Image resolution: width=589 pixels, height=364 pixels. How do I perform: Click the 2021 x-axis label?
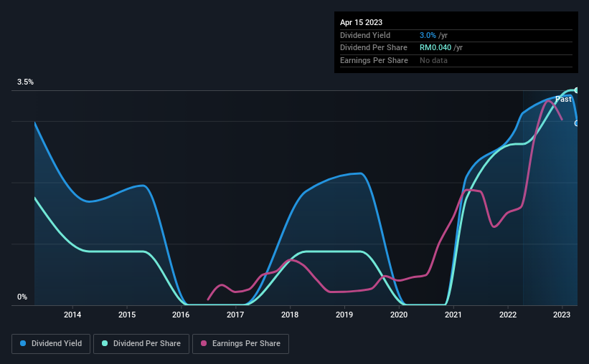pos(453,315)
